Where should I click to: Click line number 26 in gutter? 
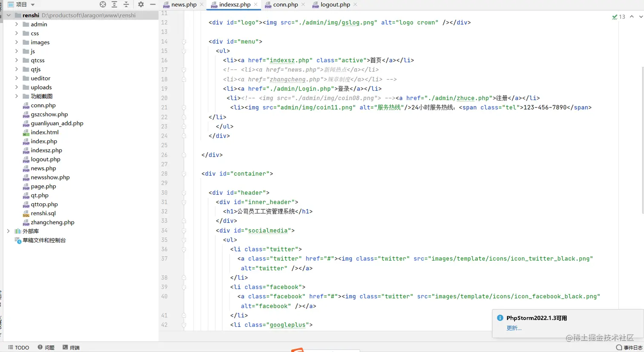pos(164,155)
